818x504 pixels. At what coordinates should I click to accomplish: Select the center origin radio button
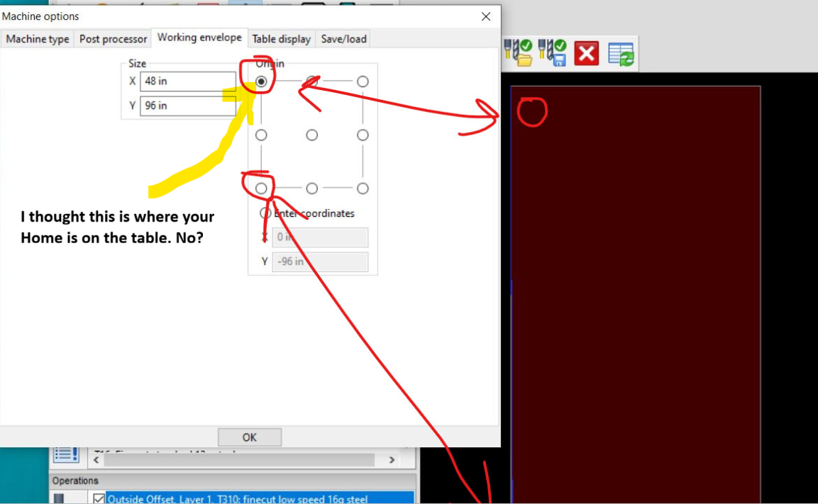click(312, 135)
